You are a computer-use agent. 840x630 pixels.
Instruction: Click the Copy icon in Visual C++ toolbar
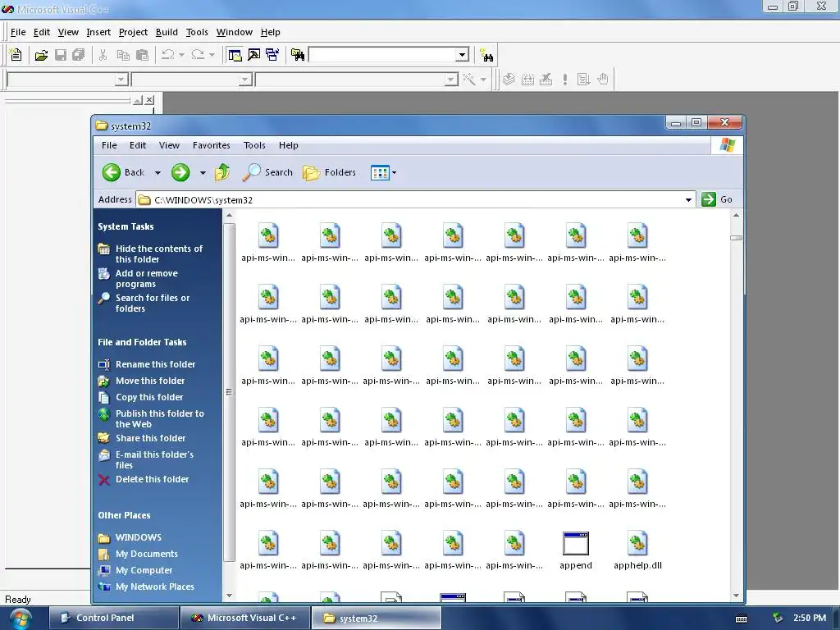(123, 55)
